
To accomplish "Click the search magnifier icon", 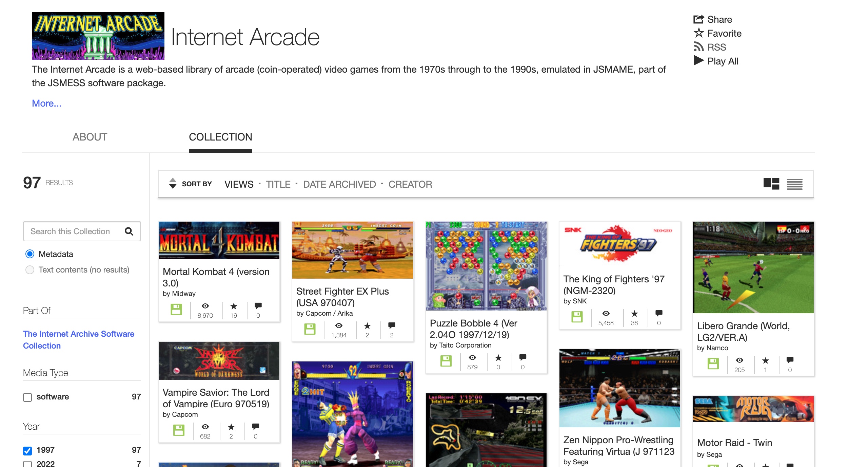I will click(129, 231).
